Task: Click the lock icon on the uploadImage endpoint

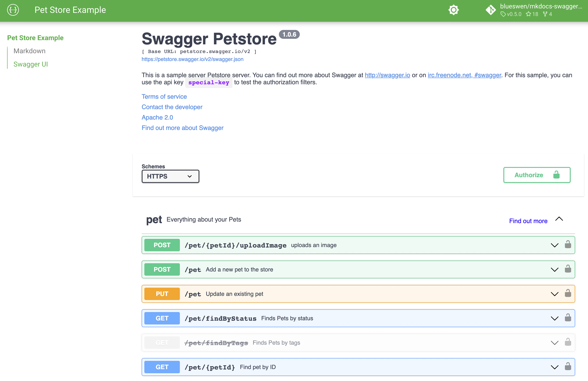Action: coord(568,245)
